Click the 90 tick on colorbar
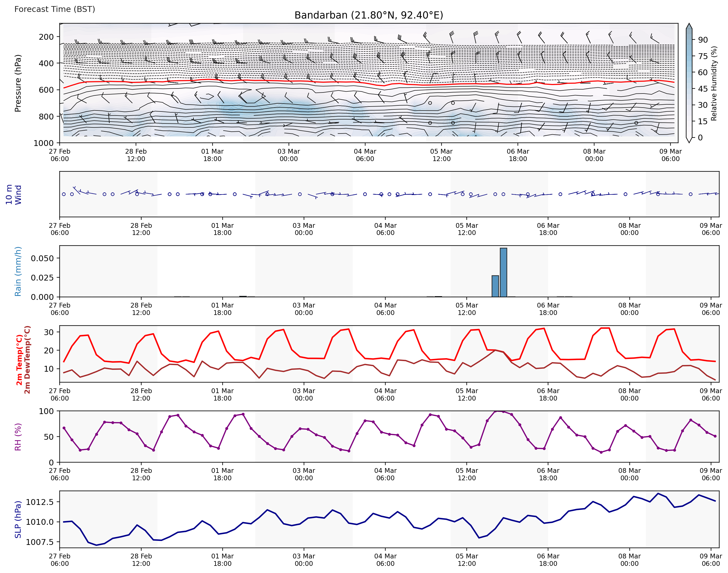 [703, 40]
